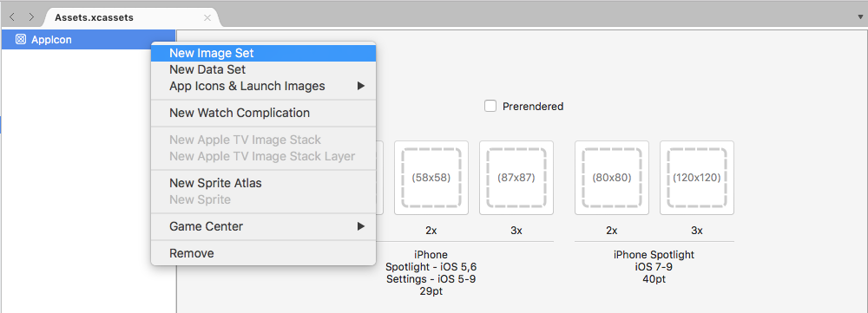Select the 87x87 icon slot
Viewport: 868px width, 313px height.
coord(516,178)
